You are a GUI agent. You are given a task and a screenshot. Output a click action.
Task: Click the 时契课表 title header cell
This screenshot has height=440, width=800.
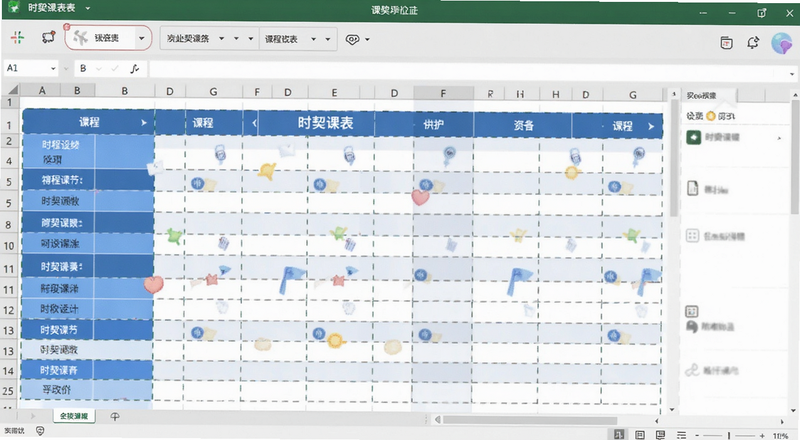tap(326, 123)
